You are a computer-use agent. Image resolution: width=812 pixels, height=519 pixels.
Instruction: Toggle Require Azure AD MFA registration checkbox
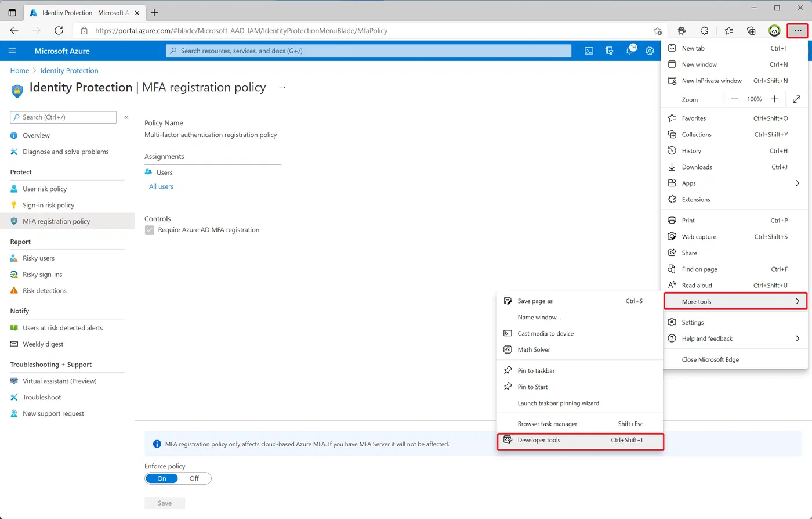pos(150,230)
